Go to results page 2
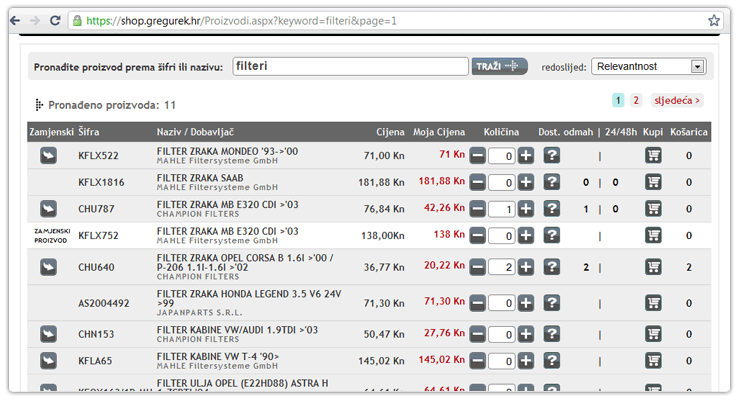740x400 pixels. [636, 100]
